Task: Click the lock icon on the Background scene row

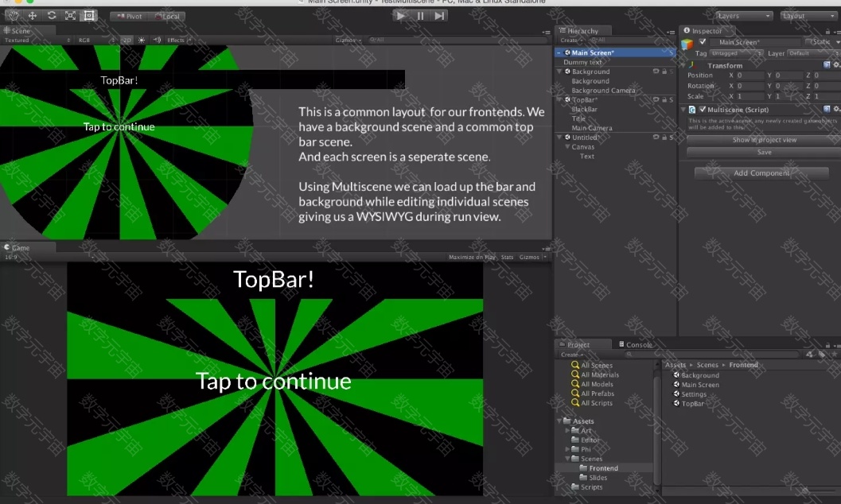Action: pos(664,72)
